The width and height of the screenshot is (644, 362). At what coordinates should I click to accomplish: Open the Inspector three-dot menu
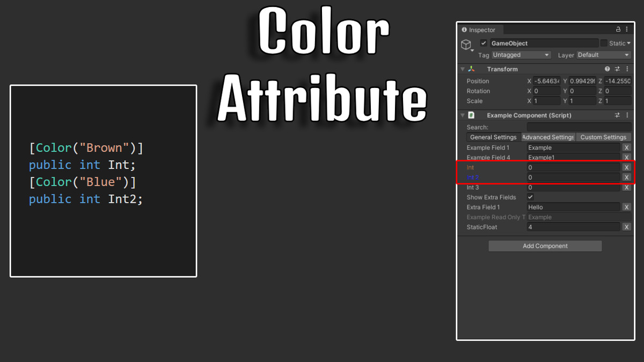(627, 30)
